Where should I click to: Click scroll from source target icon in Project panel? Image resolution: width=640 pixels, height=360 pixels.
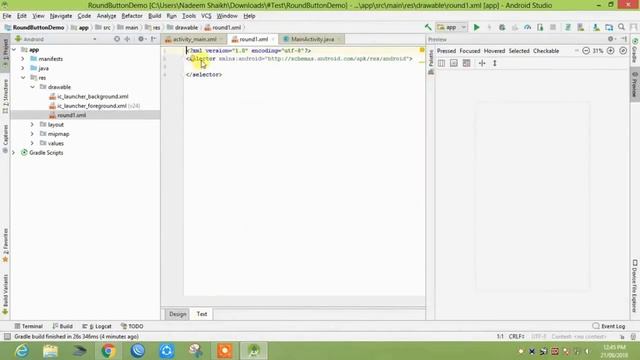117,39
